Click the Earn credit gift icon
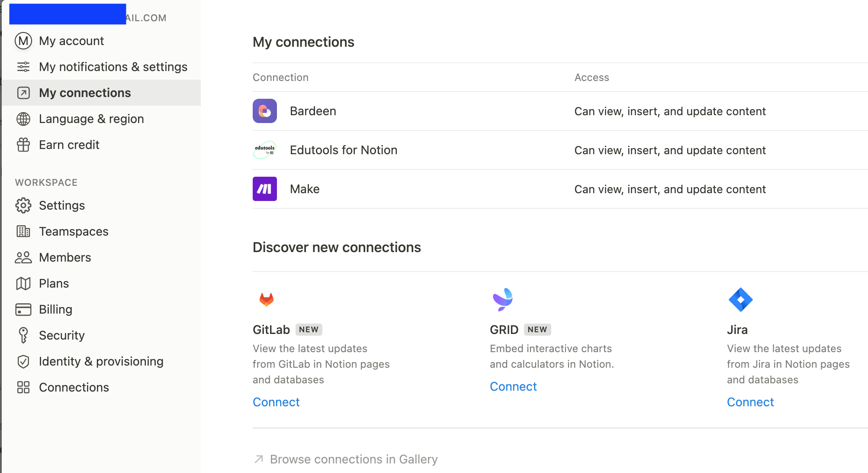 coord(23,145)
